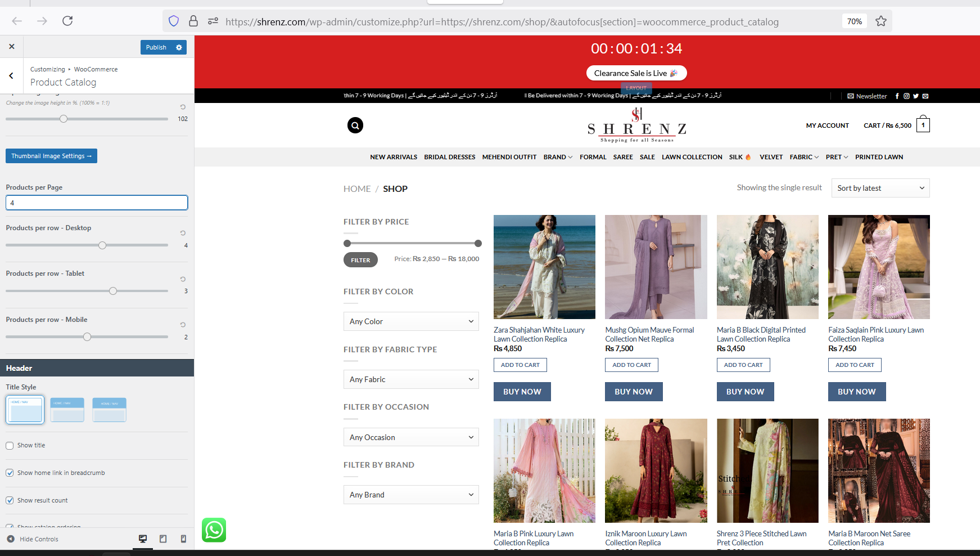Open MEHENDI OUTFIT menu item

(x=509, y=157)
